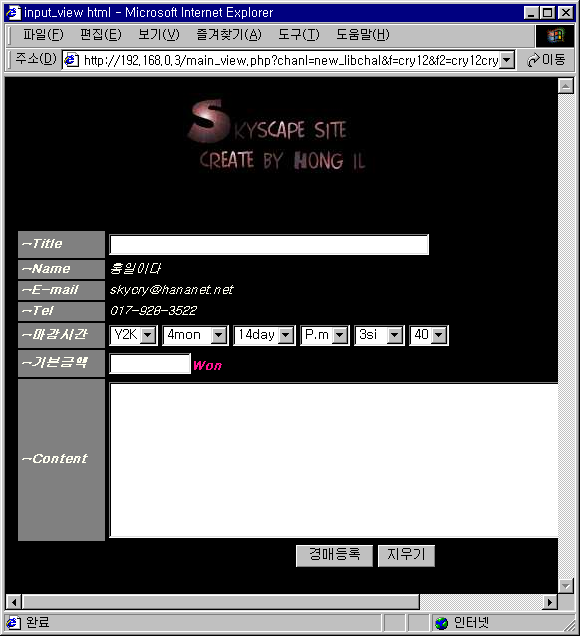The image size is (580, 636).
Task: Click the IE page icon in address bar
Action: click(72, 60)
